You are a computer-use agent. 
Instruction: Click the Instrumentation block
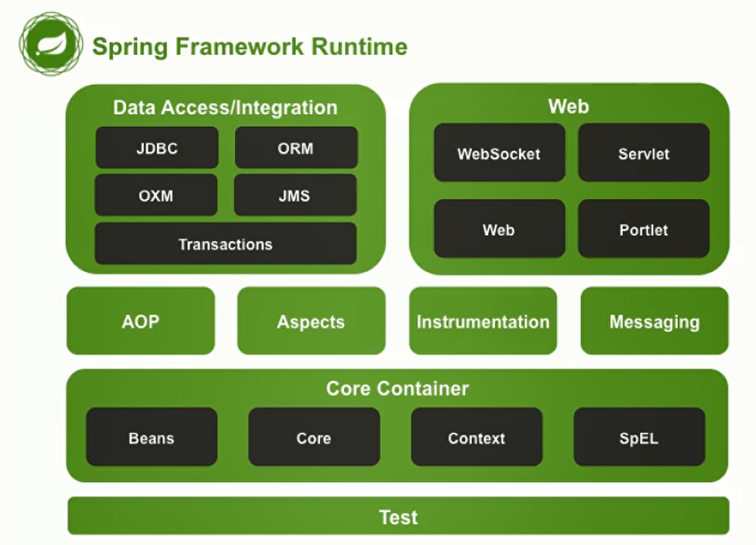coord(483,321)
